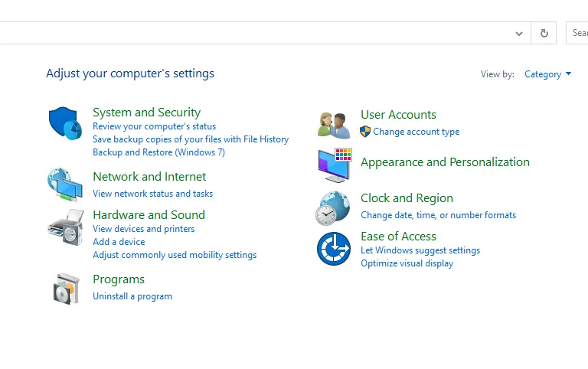588x369 pixels.
Task: Expand the address bar history chevron
Action: pos(519,34)
